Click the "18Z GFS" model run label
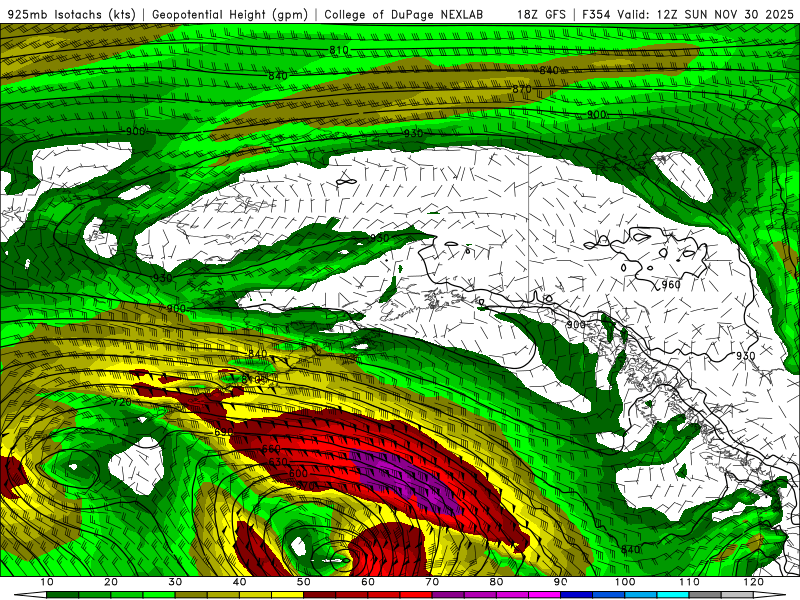This screenshot has width=800, height=600. [541, 14]
